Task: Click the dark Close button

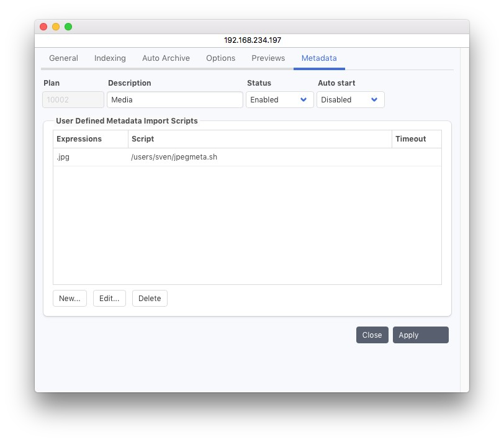Action: 372,335
